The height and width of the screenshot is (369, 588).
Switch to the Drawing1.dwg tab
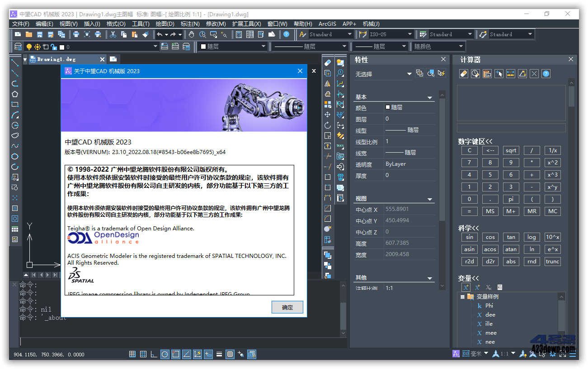point(56,59)
